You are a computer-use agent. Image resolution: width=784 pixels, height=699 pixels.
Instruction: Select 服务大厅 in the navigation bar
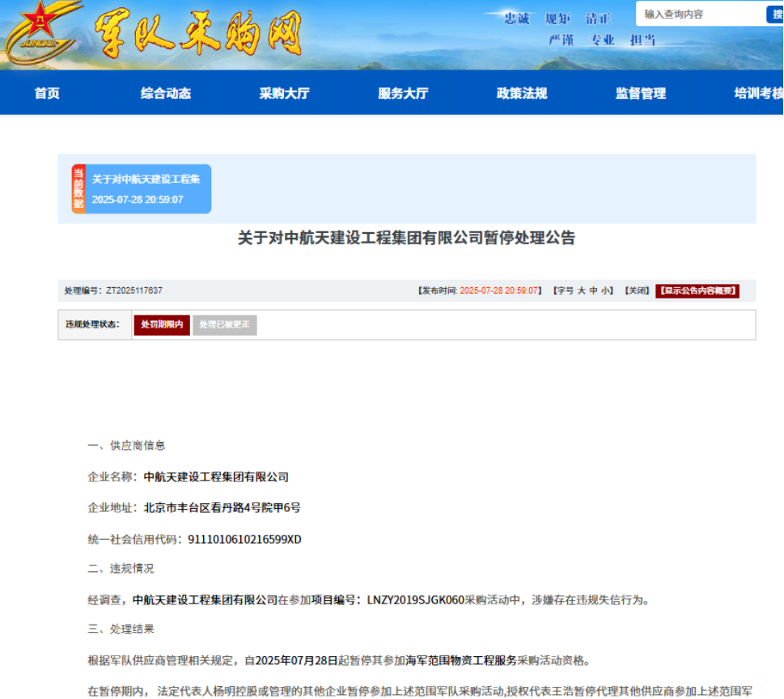403,94
